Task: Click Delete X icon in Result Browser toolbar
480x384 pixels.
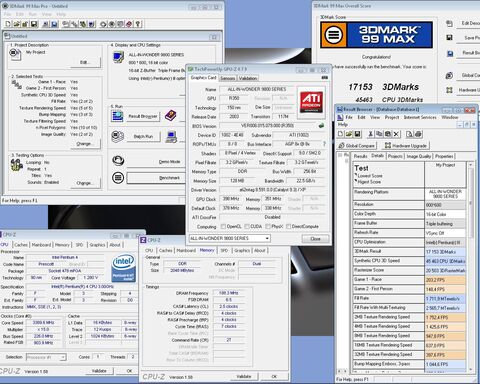Action: point(396,134)
